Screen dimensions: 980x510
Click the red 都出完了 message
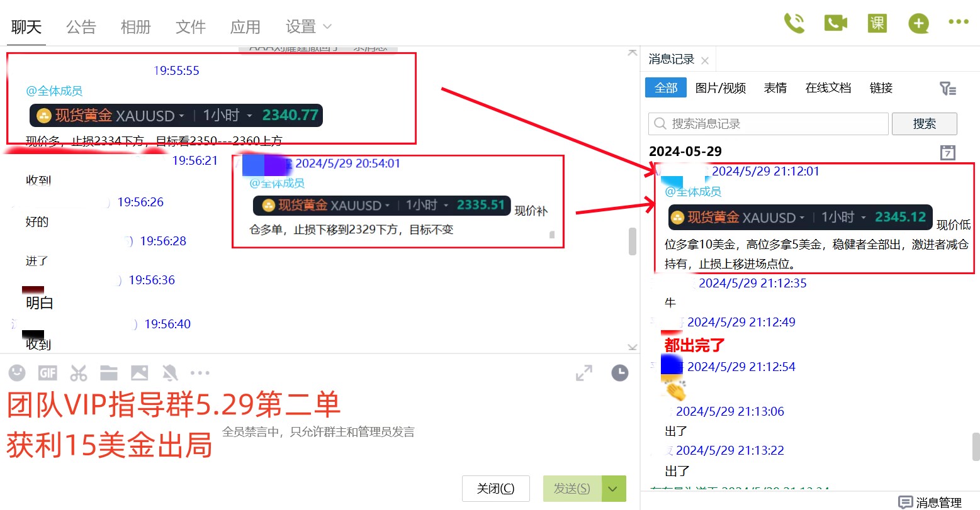tap(695, 345)
